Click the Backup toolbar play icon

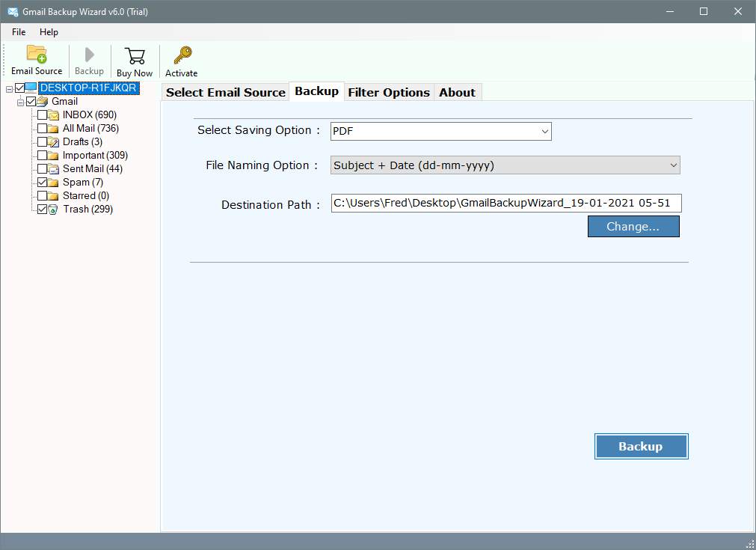coord(89,55)
